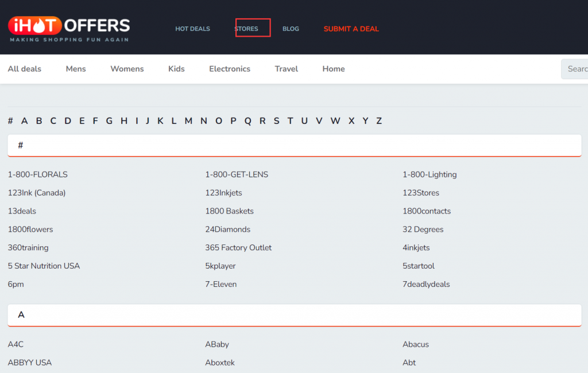Viewport: 588px width, 373px height.
Task: Focus the Search input field
Action: click(x=574, y=69)
